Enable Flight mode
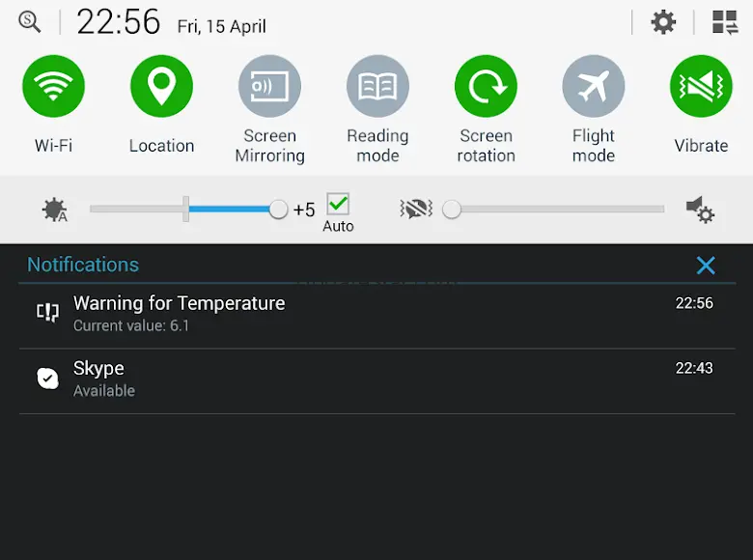 pyautogui.click(x=594, y=86)
